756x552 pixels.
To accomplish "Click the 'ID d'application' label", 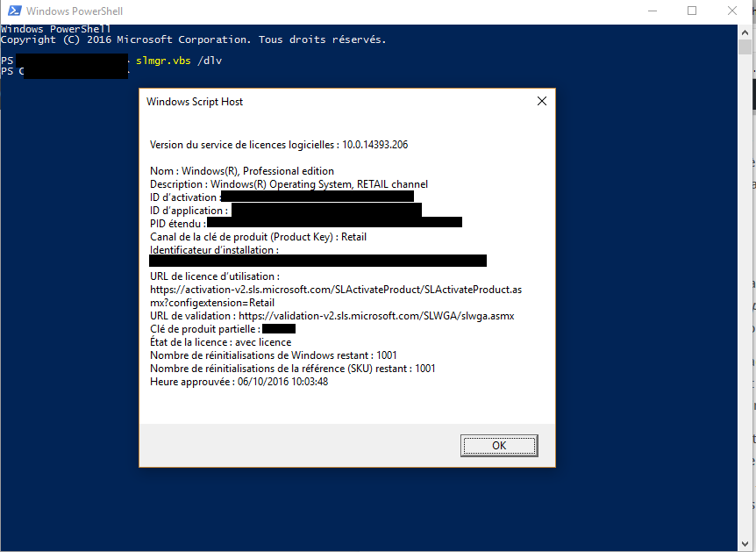I will coord(189,211).
